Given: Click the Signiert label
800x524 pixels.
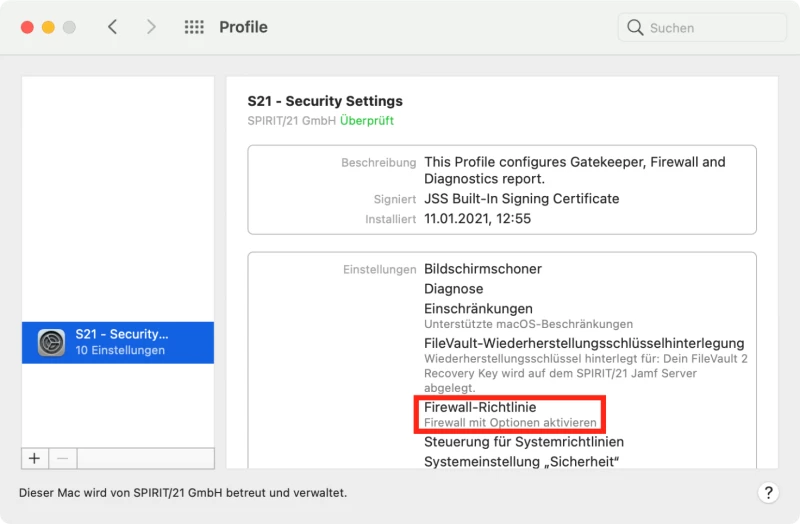Looking at the screenshot, I should pyautogui.click(x=395, y=199).
